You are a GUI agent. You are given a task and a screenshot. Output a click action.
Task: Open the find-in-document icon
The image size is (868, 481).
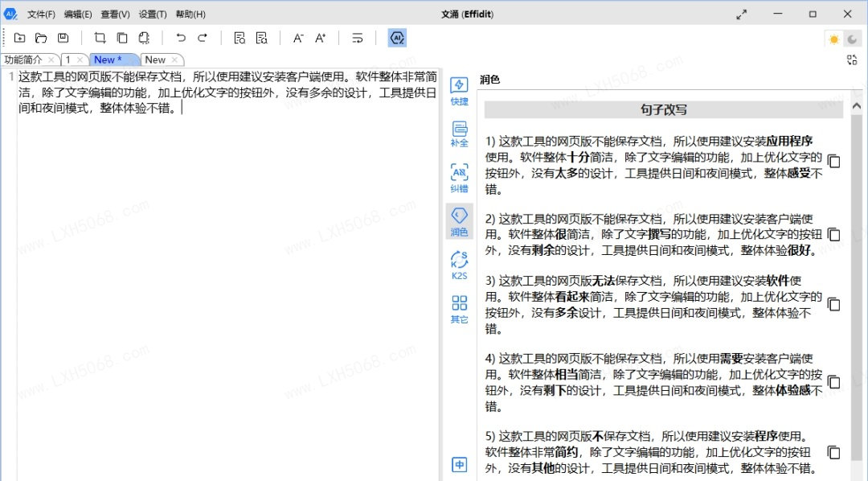point(240,38)
